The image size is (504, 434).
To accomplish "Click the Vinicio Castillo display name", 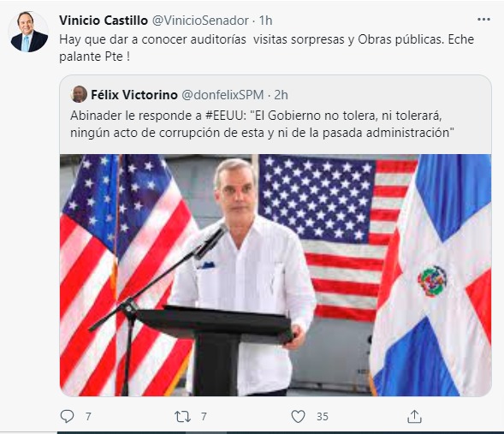I will pos(104,21).
